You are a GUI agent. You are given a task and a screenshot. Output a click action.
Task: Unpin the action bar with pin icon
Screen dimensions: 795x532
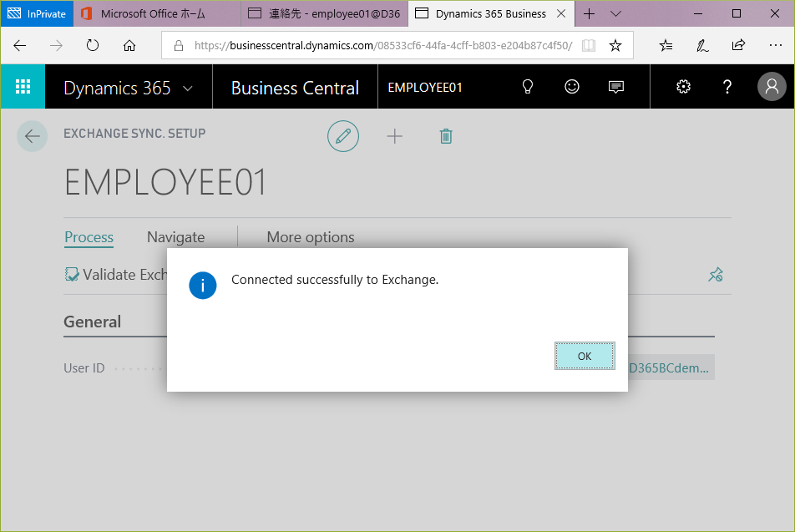point(716,275)
